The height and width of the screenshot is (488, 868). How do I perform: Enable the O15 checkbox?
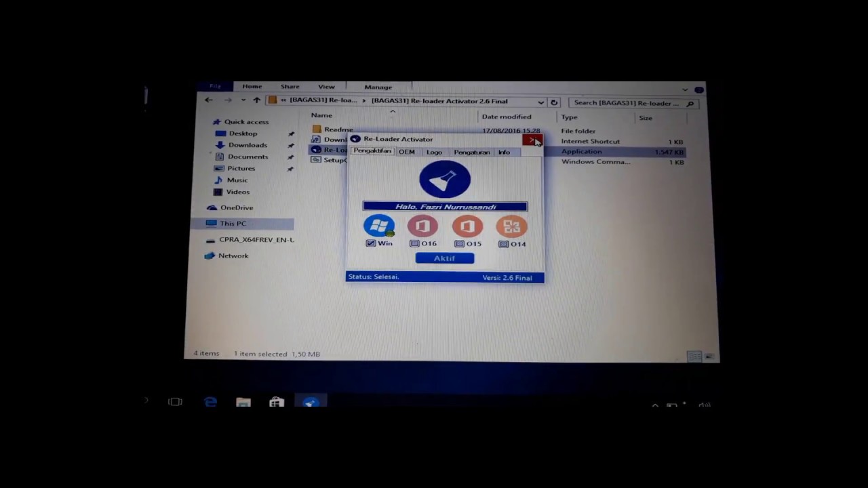pos(459,244)
